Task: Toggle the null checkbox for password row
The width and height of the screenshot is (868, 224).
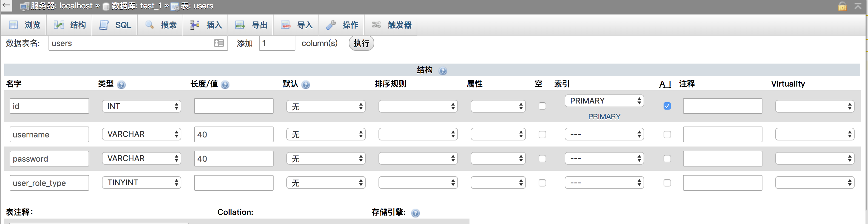Action: [x=542, y=159]
